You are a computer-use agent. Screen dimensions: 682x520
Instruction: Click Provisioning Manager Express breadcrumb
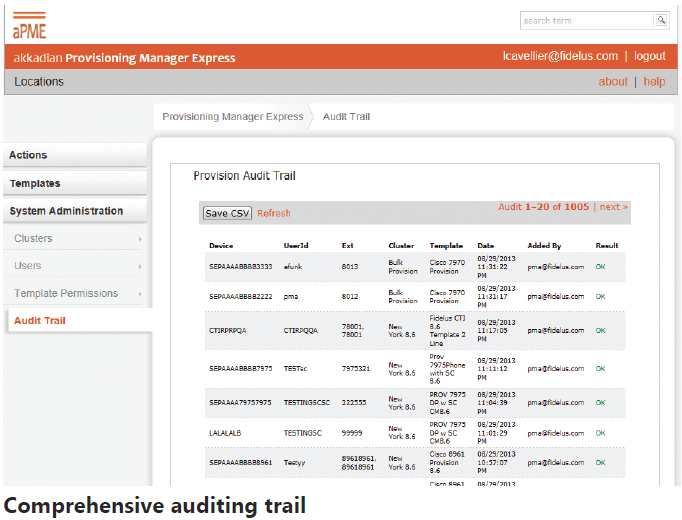tap(233, 117)
